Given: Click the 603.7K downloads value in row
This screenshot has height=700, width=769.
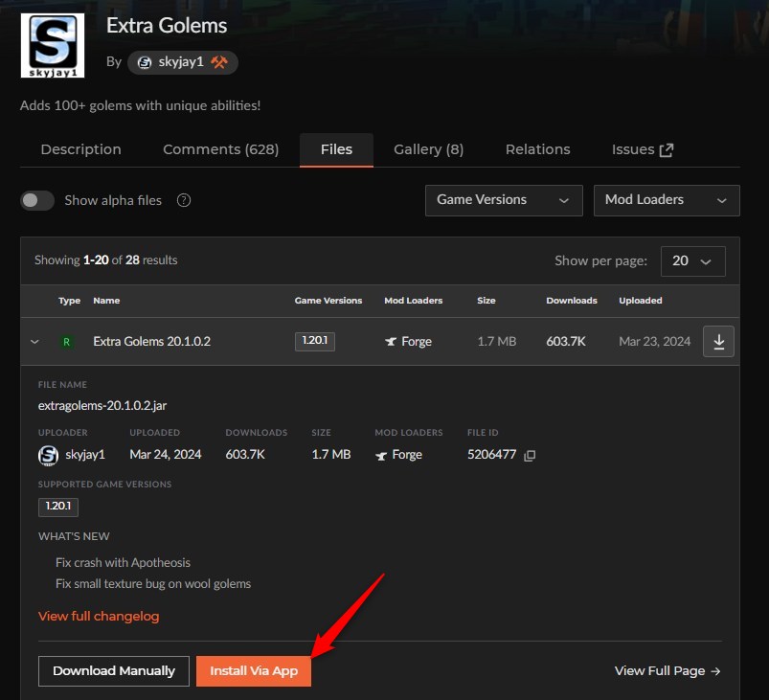Looking at the screenshot, I should click(566, 342).
